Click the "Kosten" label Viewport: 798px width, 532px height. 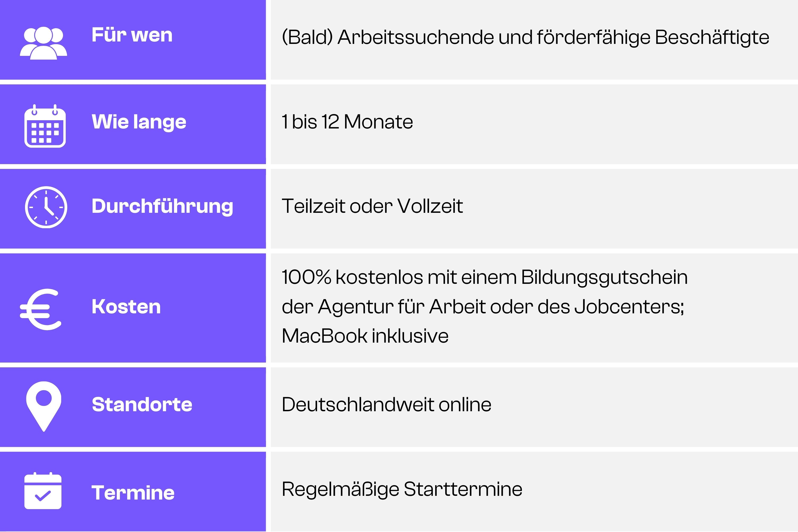click(126, 307)
